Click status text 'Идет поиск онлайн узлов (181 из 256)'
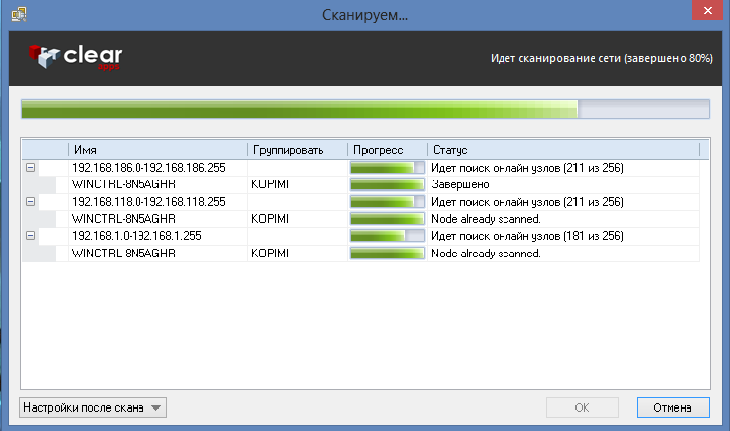730x431 pixels. [x=527, y=236]
